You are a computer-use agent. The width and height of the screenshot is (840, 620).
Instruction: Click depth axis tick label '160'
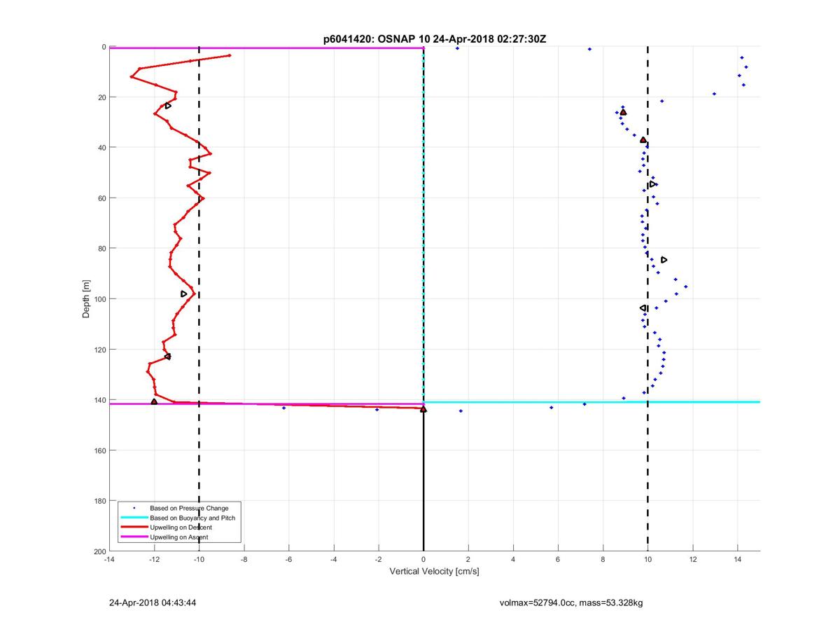pos(99,450)
